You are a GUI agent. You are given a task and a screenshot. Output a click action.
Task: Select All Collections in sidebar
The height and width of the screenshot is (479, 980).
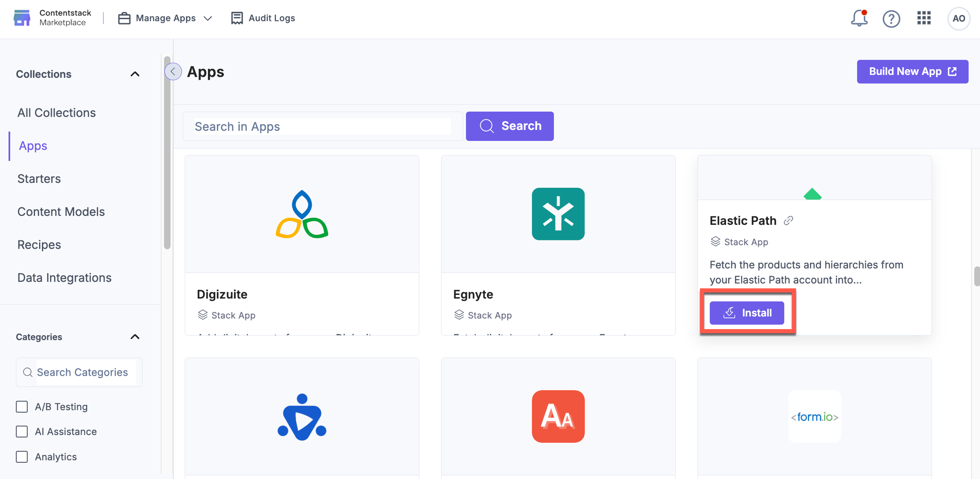coord(56,113)
